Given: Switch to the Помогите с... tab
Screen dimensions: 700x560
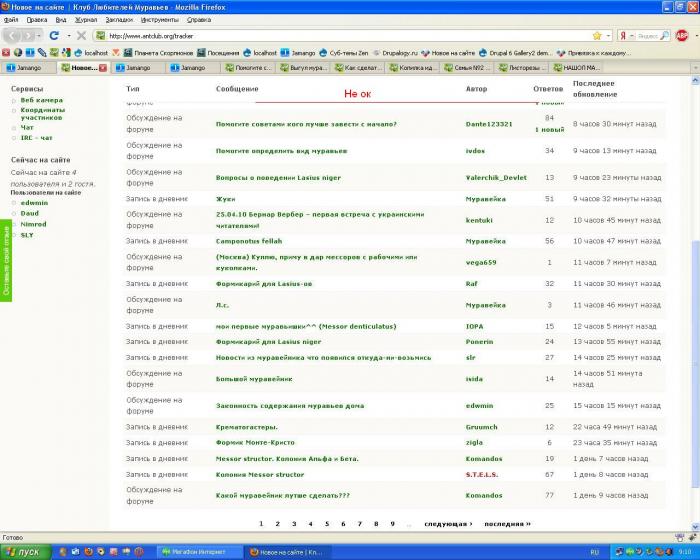Looking at the screenshot, I should point(247,68).
